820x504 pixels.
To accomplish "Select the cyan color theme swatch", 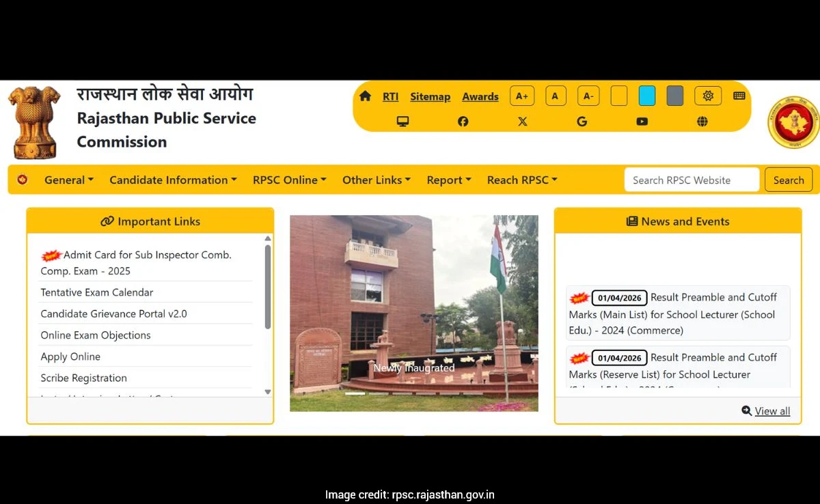I will 646,96.
